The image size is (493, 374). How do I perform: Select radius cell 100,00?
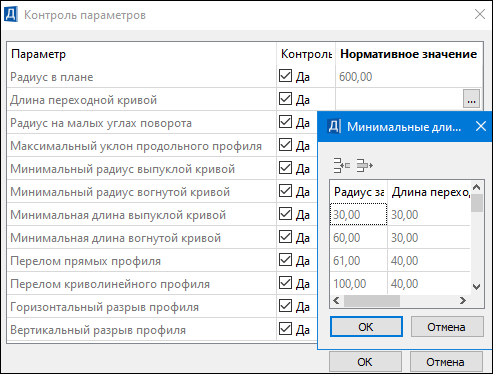click(358, 284)
